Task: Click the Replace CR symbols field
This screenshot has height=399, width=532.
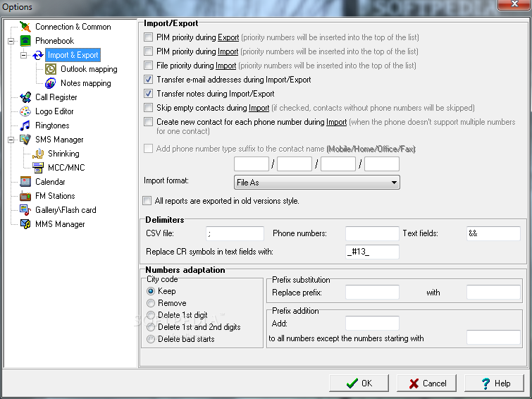Action: click(x=372, y=252)
